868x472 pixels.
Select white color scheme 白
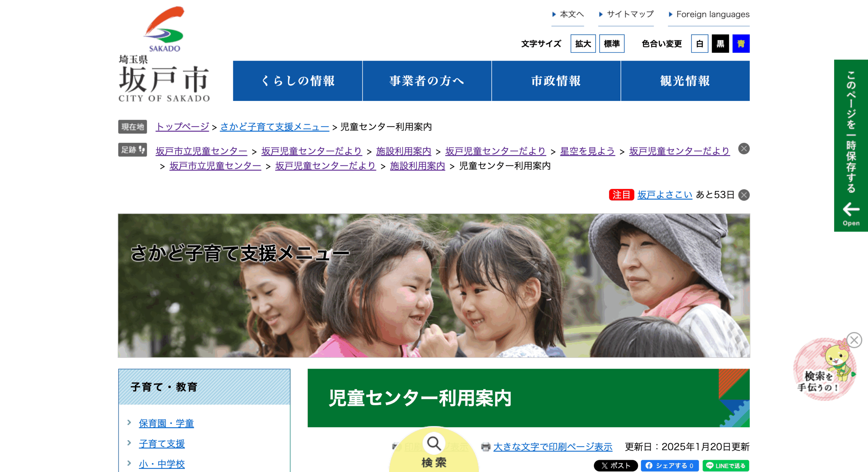tap(699, 44)
